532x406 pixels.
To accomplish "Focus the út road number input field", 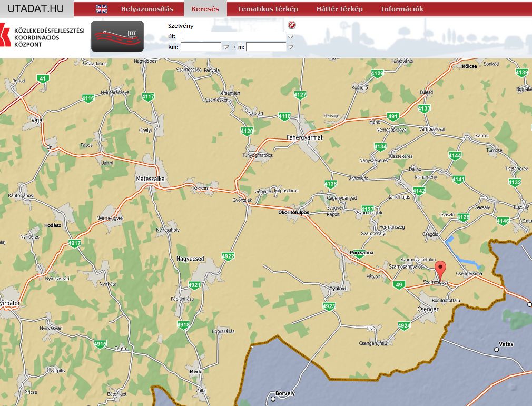I will (233, 36).
